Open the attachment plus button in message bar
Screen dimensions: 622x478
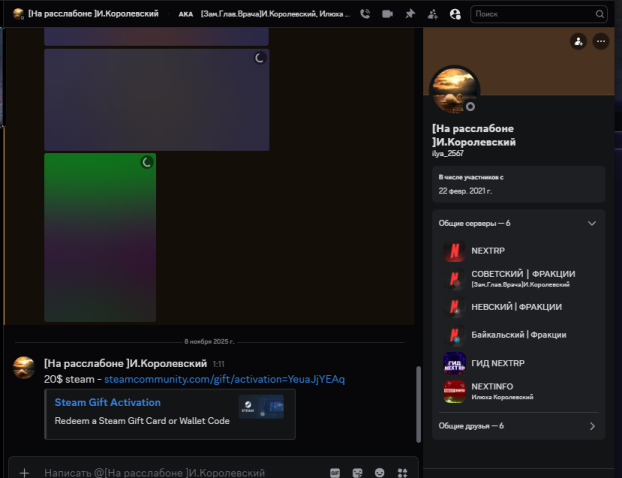coord(24,472)
